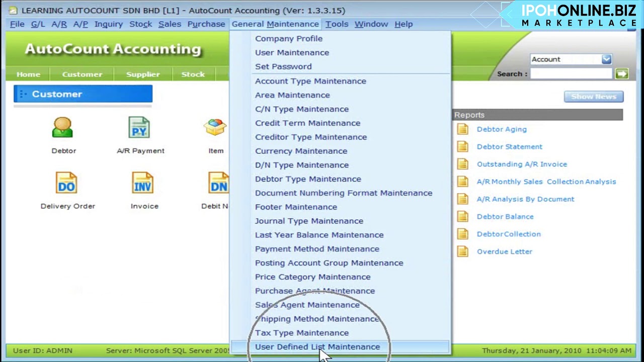Select Posting Account Group Maintenance
The image size is (644, 362).
click(340, 263)
